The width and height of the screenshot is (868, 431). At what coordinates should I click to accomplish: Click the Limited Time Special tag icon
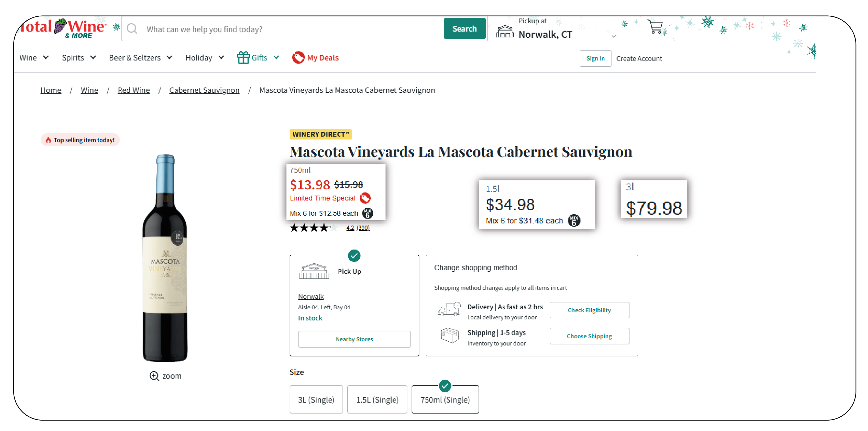point(365,198)
